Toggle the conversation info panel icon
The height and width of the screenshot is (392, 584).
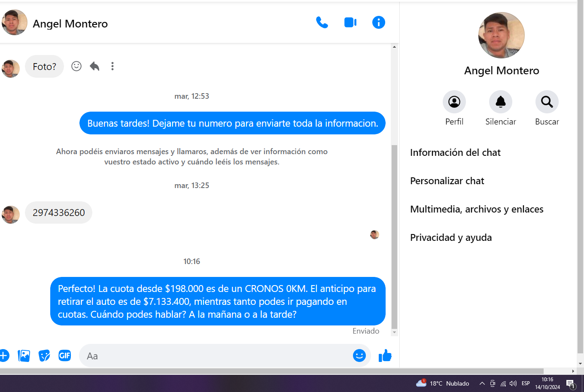(x=378, y=22)
